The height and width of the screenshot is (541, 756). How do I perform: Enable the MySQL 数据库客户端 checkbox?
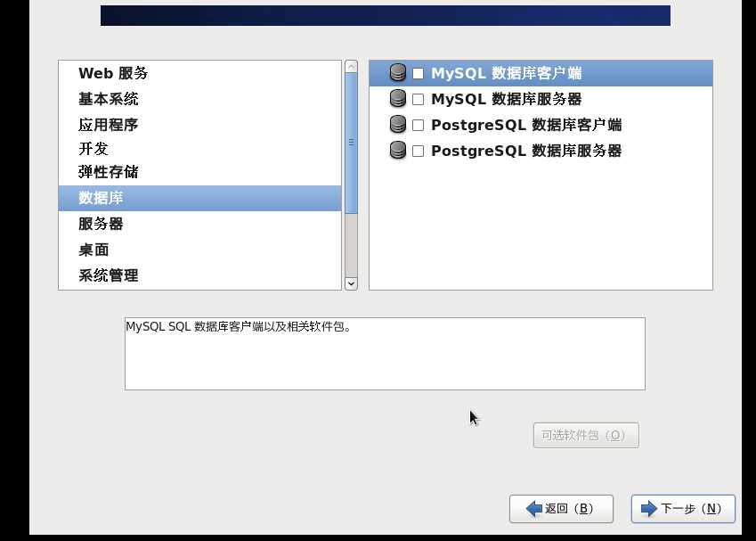pyautogui.click(x=418, y=73)
